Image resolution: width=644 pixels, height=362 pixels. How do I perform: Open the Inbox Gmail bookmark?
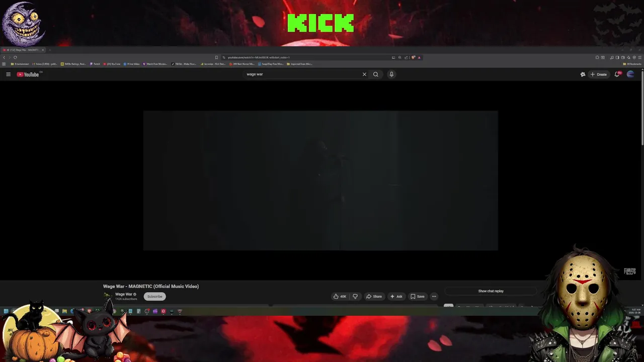click(x=44, y=64)
